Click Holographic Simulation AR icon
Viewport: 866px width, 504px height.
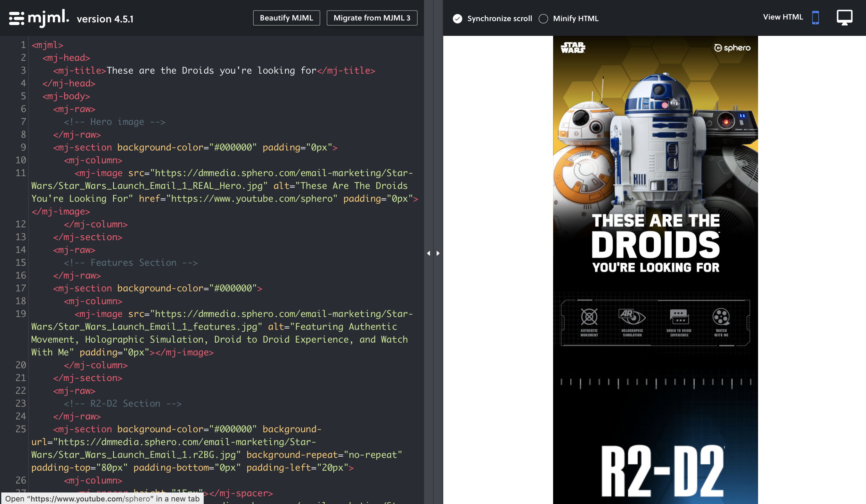coord(632,317)
